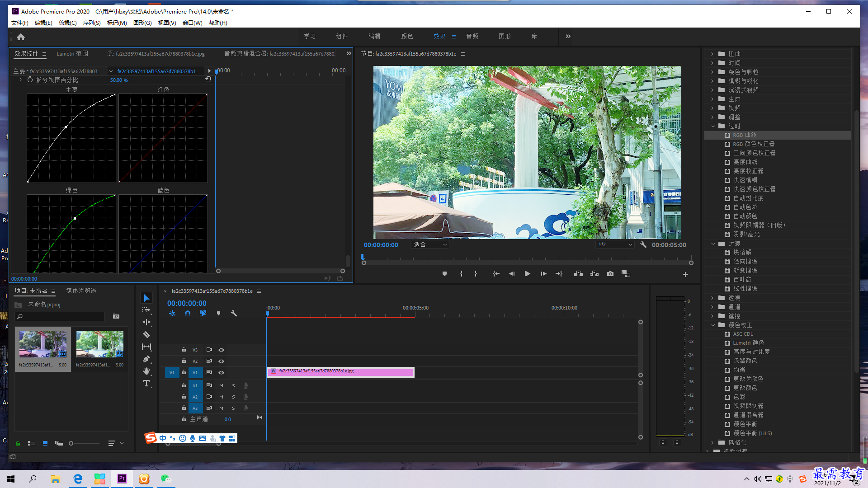868x488 pixels.
Task: Add marker in Program monitor
Action: [x=444, y=274]
